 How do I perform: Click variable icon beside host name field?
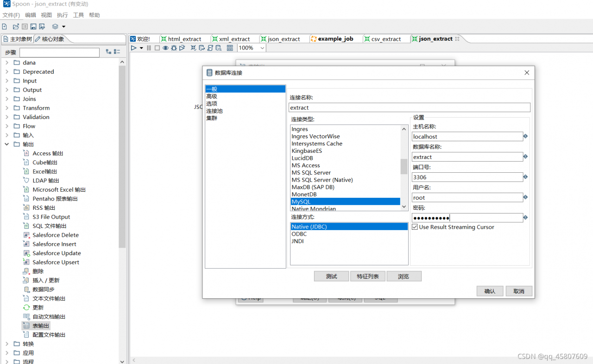[x=525, y=137]
